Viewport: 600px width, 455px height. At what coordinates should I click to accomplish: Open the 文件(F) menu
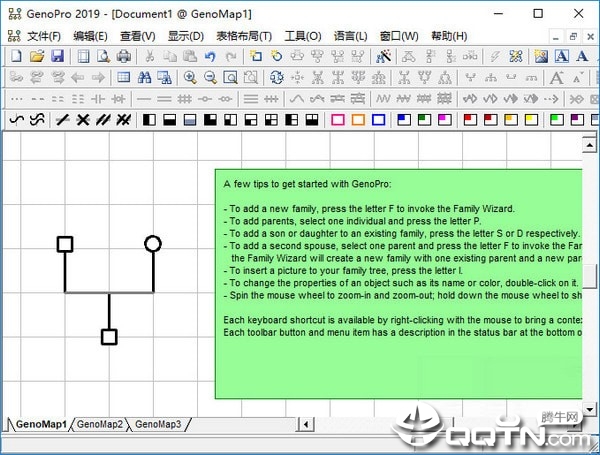44,36
